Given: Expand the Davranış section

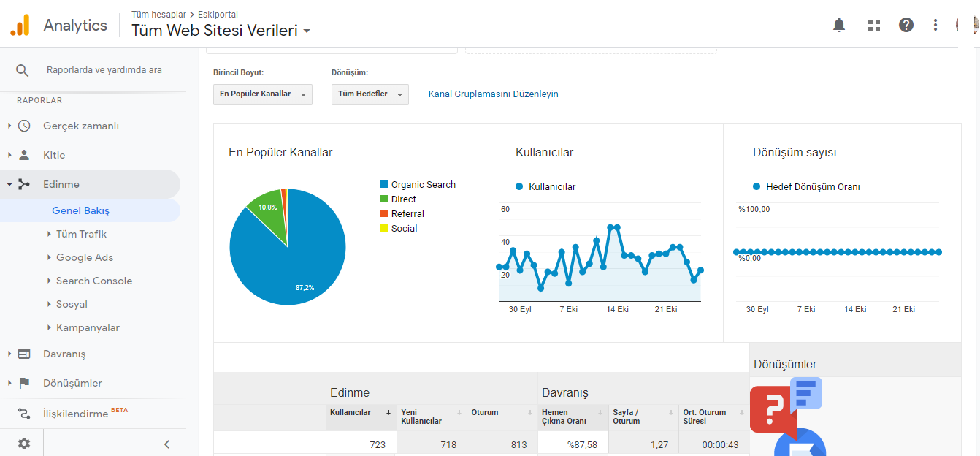Looking at the screenshot, I should tap(64, 354).
